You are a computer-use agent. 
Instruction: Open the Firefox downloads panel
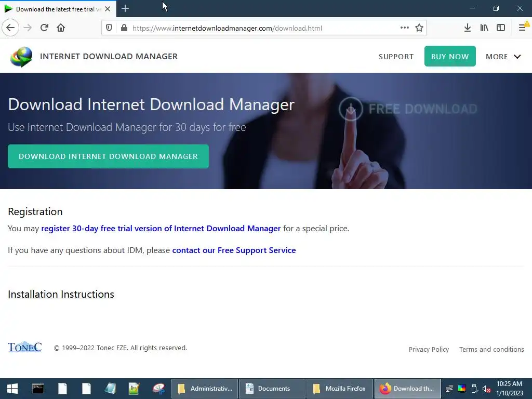point(468,28)
